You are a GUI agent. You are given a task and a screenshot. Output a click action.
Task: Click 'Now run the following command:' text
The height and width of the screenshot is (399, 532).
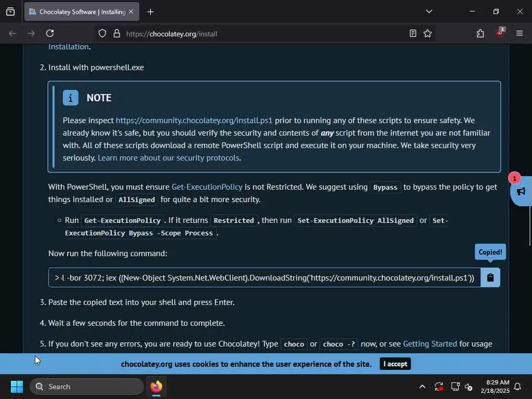[108, 254]
